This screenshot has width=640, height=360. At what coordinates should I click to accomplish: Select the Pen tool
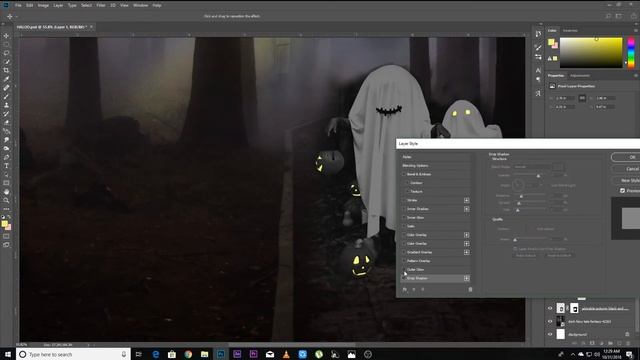6,157
